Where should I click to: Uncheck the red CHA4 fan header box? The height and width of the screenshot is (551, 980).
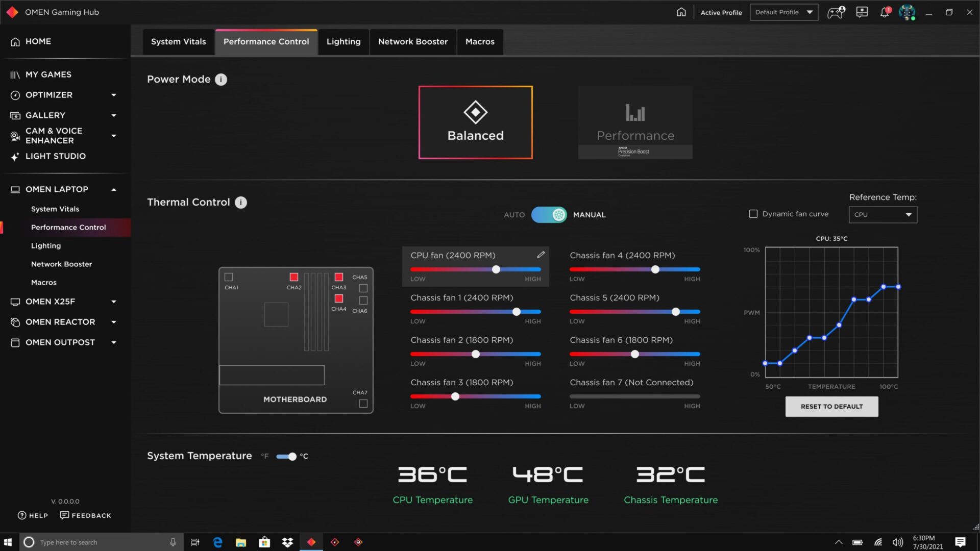pyautogui.click(x=339, y=298)
